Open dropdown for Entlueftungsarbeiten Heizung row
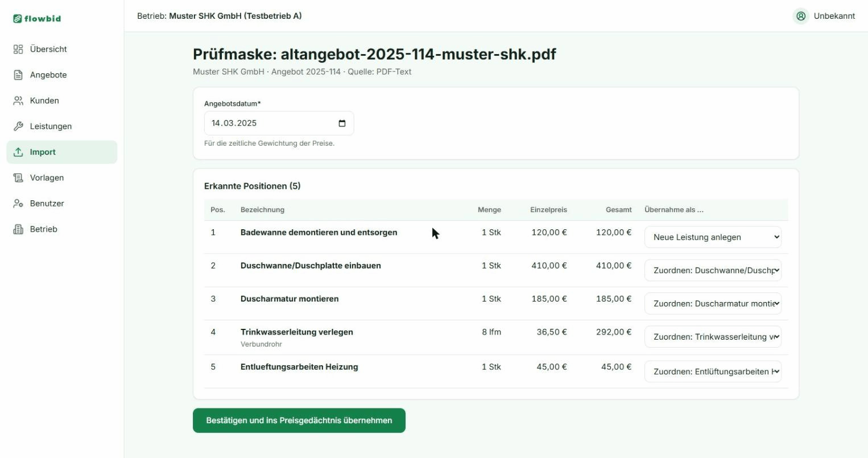 point(713,372)
